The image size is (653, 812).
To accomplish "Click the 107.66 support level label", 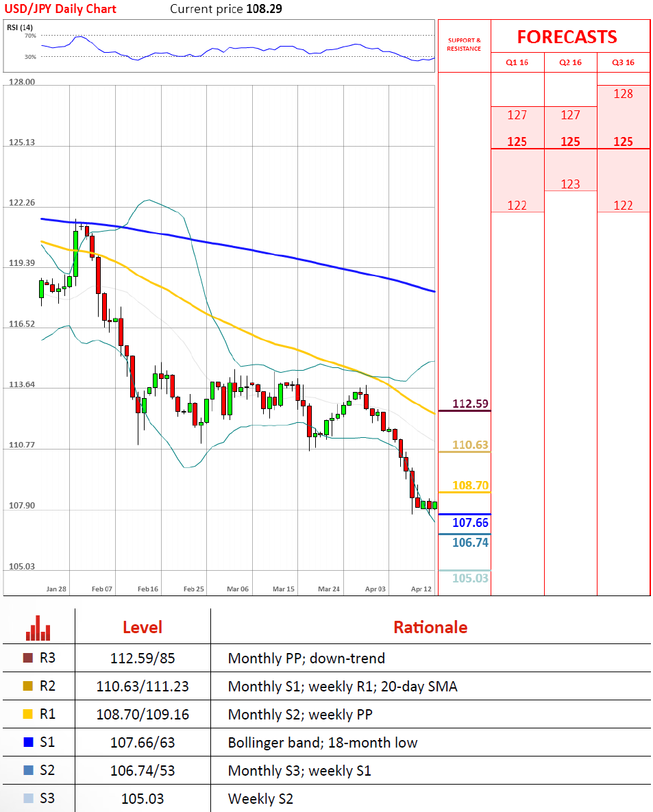I will pyautogui.click(x=470, y=523).
